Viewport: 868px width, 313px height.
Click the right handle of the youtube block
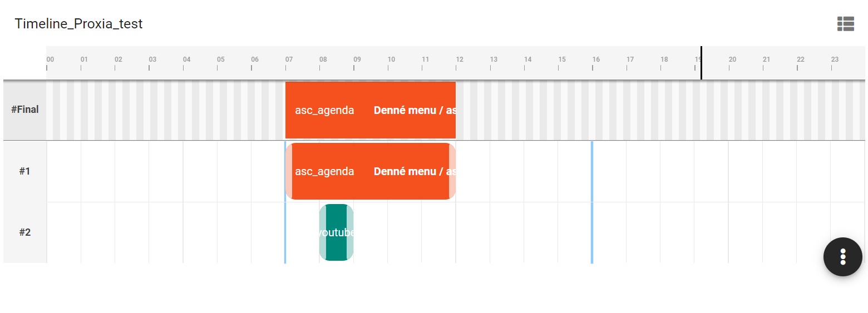(x=350, y=232)
